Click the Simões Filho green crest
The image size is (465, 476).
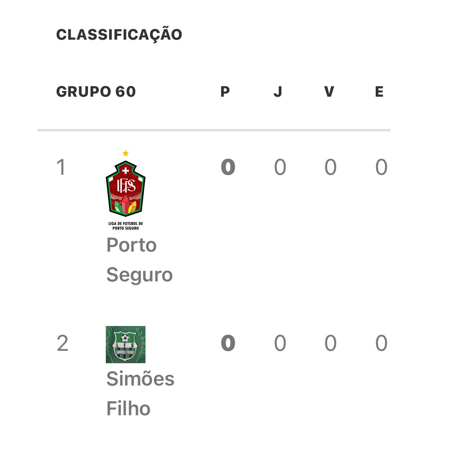pos(125,345)
